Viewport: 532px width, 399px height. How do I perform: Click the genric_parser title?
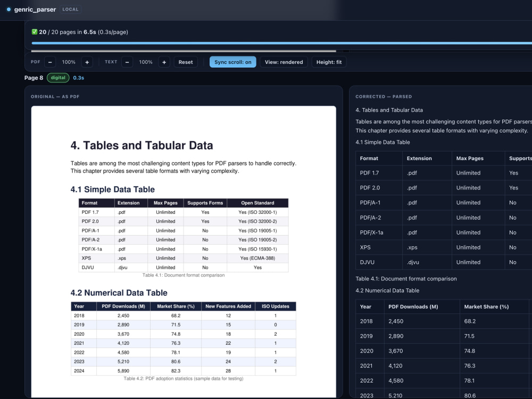35,10
